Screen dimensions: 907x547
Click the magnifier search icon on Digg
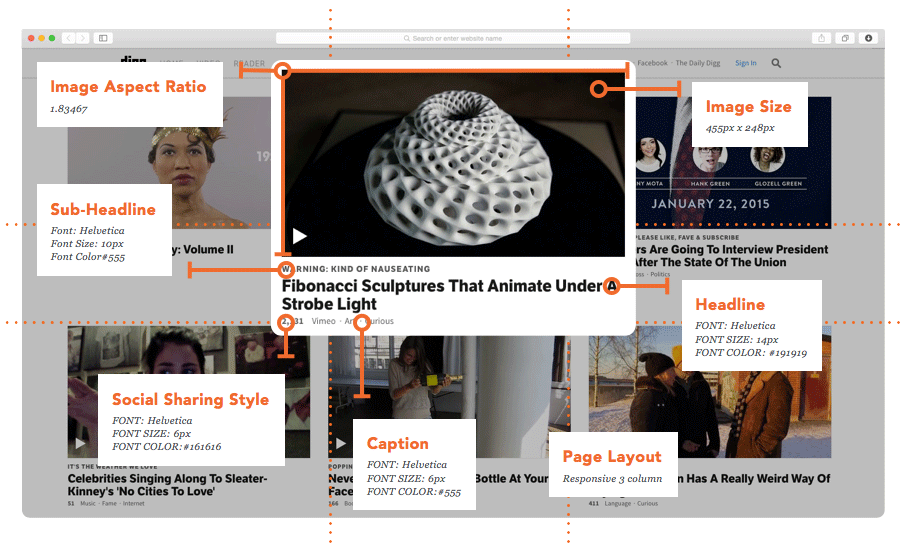pyautogui.click(x=776, y=63)
